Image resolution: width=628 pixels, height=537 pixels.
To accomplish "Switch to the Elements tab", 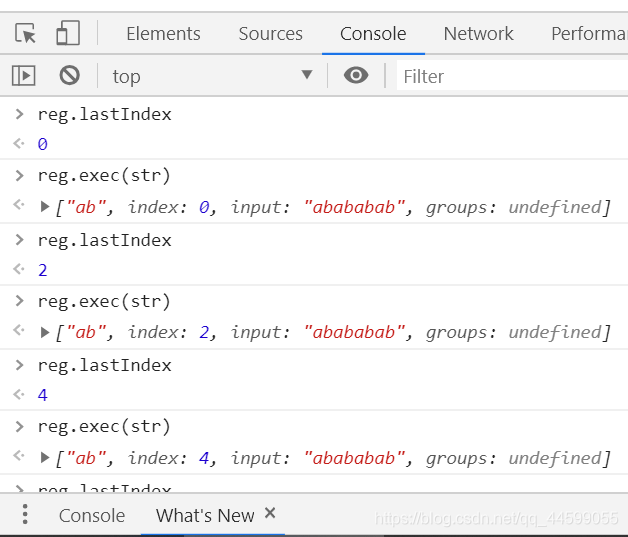I will click(x=163, y=34).
